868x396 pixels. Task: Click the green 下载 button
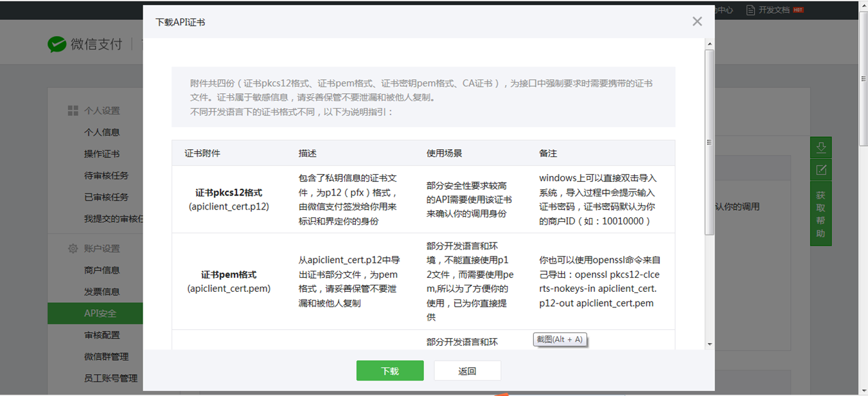coord(390,371)
